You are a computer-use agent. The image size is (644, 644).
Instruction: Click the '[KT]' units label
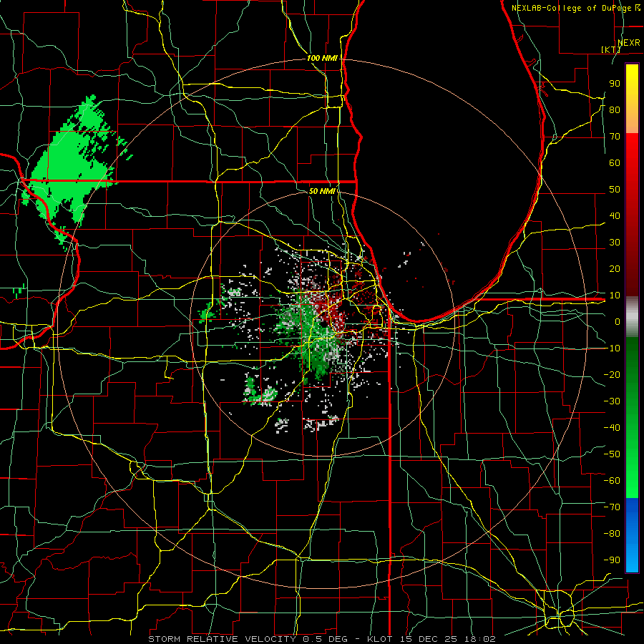click(611, 49)
